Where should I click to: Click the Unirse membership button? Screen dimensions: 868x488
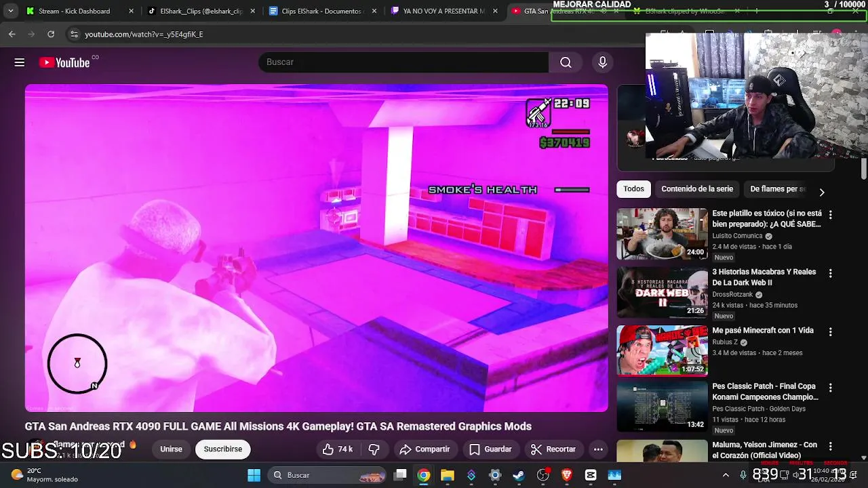click(x=171, y=449)
